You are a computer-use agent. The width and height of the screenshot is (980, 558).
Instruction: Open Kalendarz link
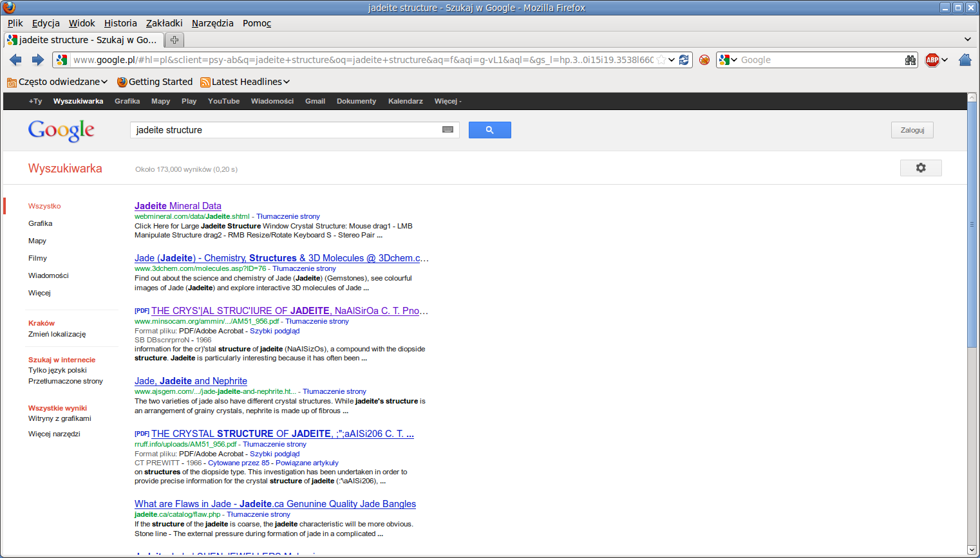tap(406, 101)
